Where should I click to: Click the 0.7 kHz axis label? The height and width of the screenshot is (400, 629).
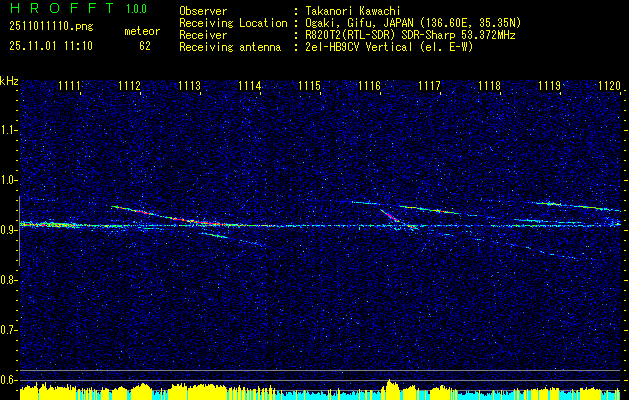pyautogui.click(x=8, y=331)
